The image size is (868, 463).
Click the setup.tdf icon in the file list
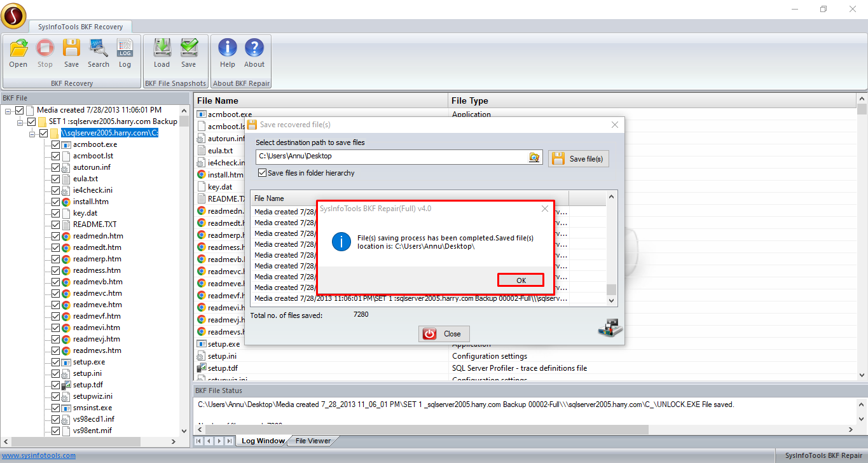[x=202, y=368]
